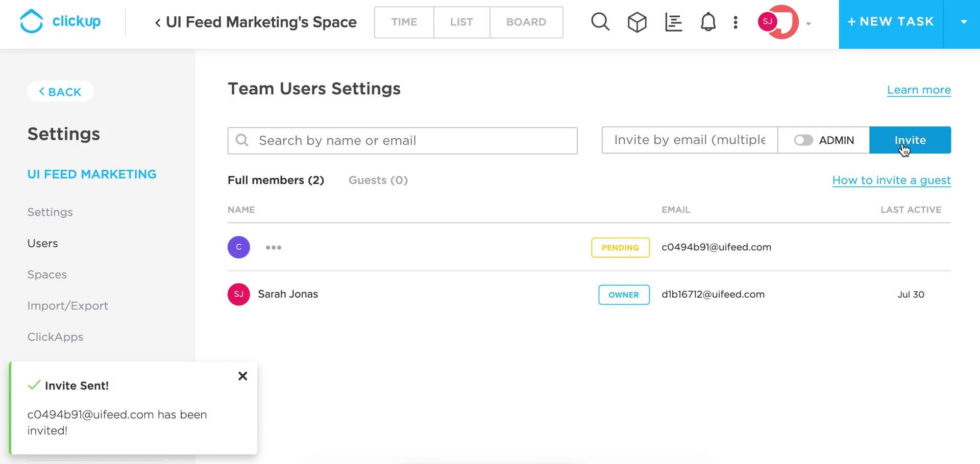
Task: Click the Jul 30 last active value
Action: [x=911, y=295]
